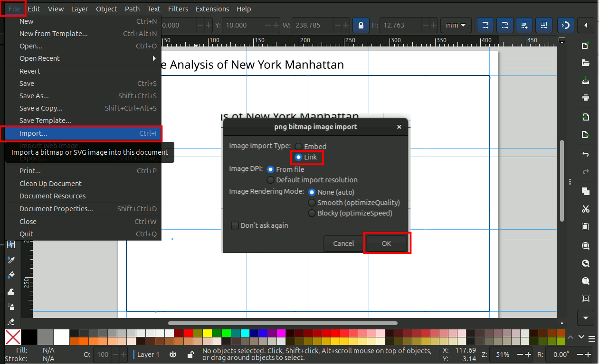Select the Eraser tool
Image resolution: width=599 pixels, height=364 pixels.
point(11,321)
